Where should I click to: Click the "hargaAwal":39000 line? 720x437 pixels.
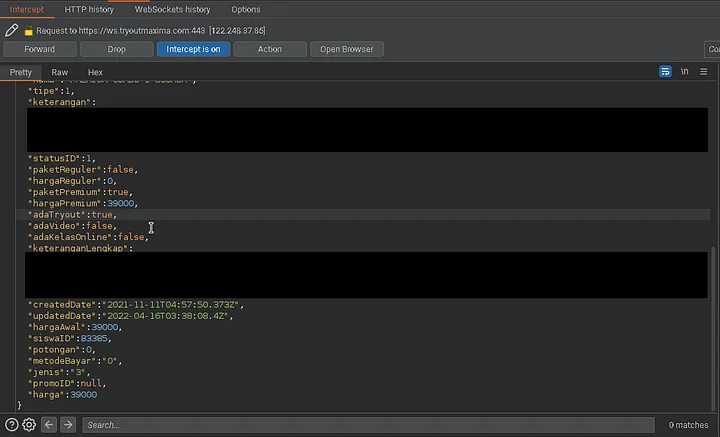75,327
